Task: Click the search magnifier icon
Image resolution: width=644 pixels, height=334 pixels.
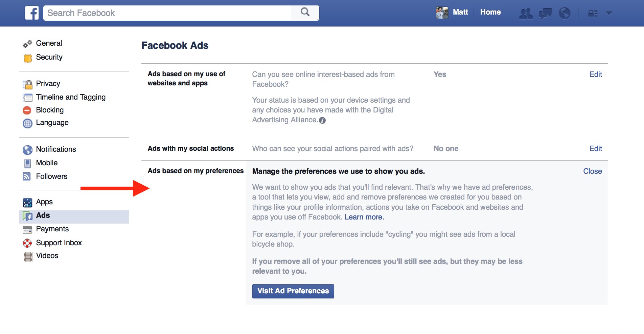Action: click(x=305, y=12)
